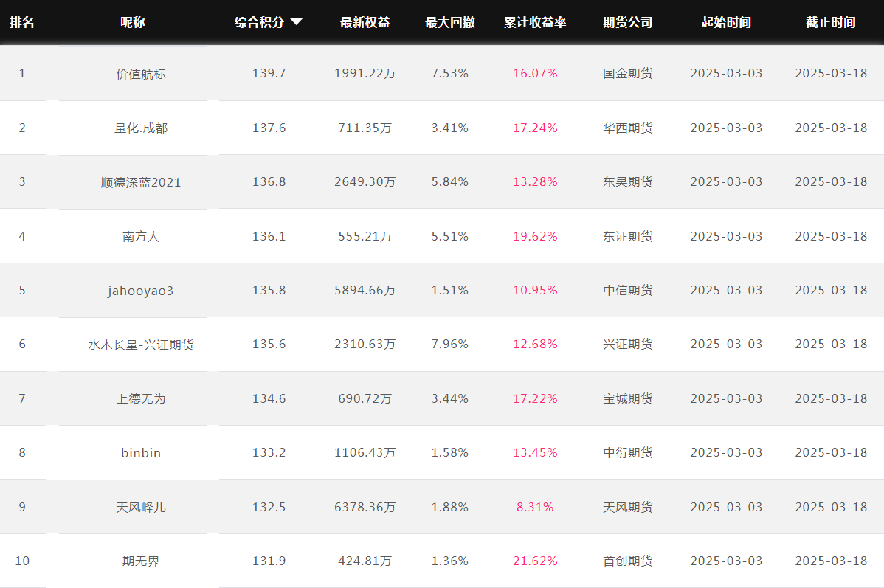The image size is (884, 588).
Task: Click return rate 21.62%
Action: (x=535, y=561)
